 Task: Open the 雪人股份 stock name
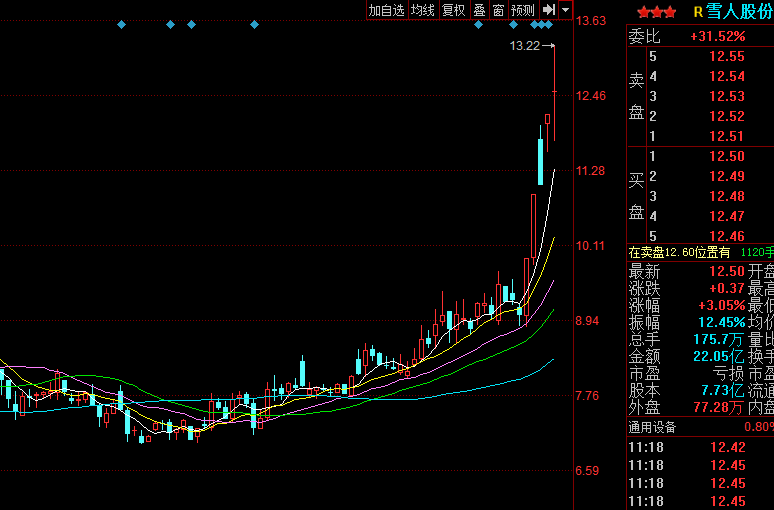point(739,12)
